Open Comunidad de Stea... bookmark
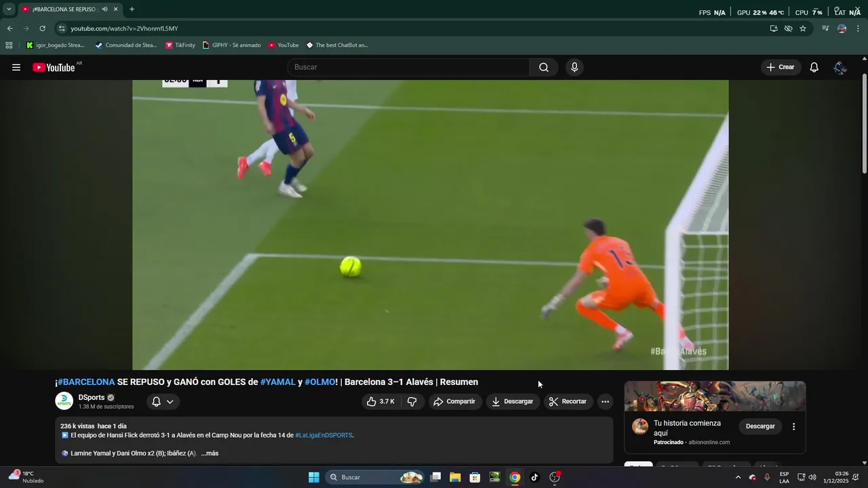This screenshot has height=488, width=868. [x=125, y=45]
